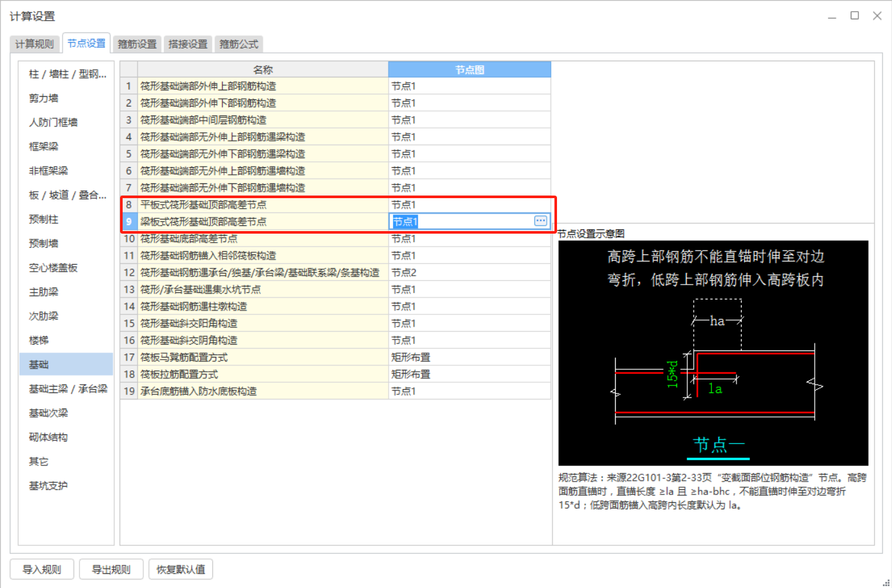Select the 剪力墙 category

[66, 98]
